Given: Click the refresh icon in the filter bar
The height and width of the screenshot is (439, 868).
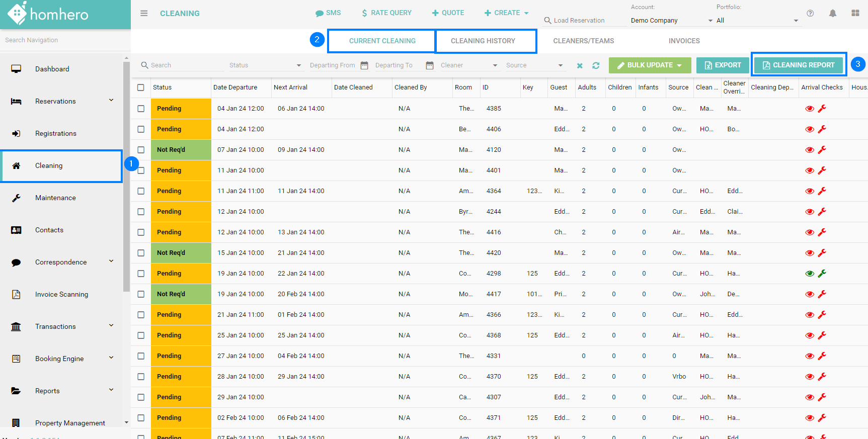Looking at the screenshot, I should [x=596, y=65].
